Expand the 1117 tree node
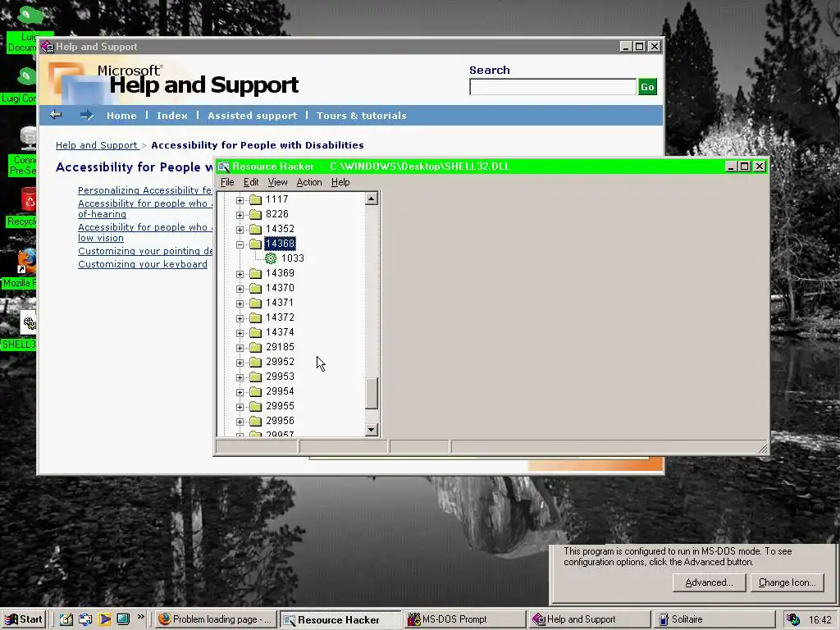 (240, 200)
